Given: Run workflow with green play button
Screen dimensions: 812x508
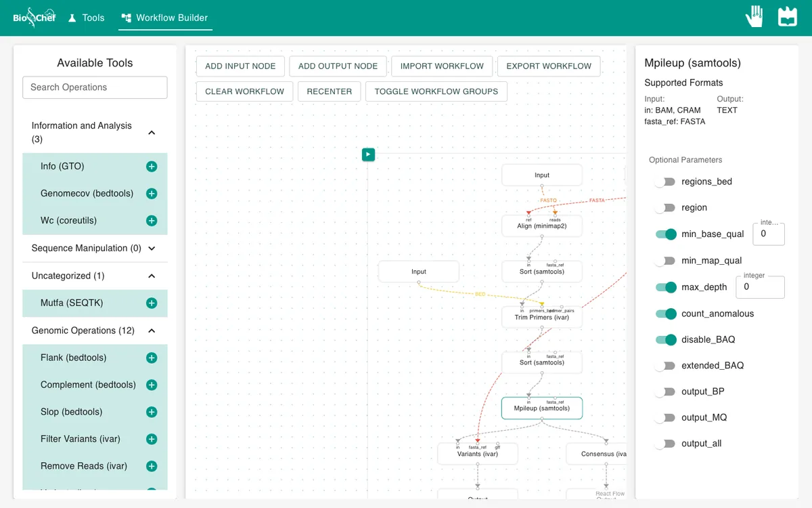Looking at the screenshot, I should coord(368,154).
